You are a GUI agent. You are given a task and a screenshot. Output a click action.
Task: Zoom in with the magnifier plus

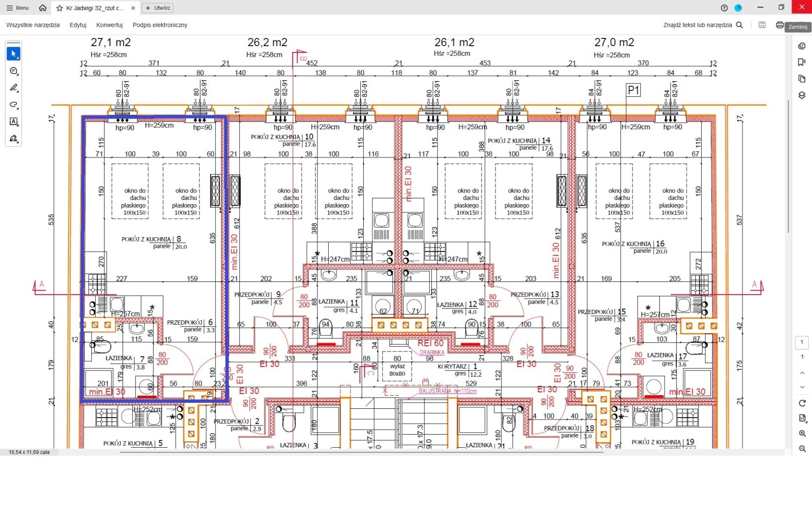pos(802,434)
